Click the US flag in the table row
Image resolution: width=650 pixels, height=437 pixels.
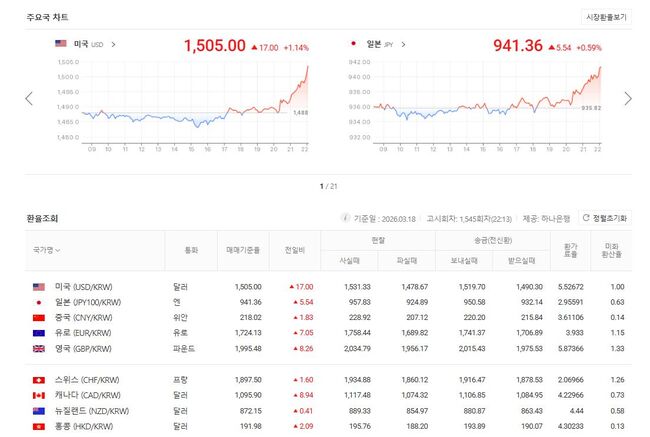coord(39,286)
